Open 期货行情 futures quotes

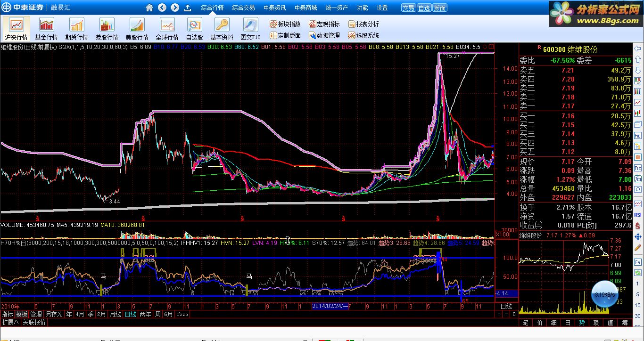(x=76, y=29)
